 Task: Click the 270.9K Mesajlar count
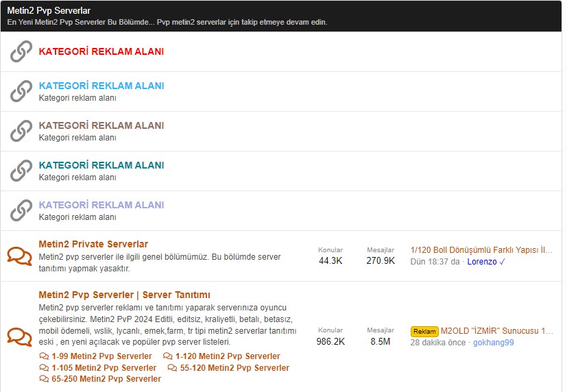coord(381,261)
